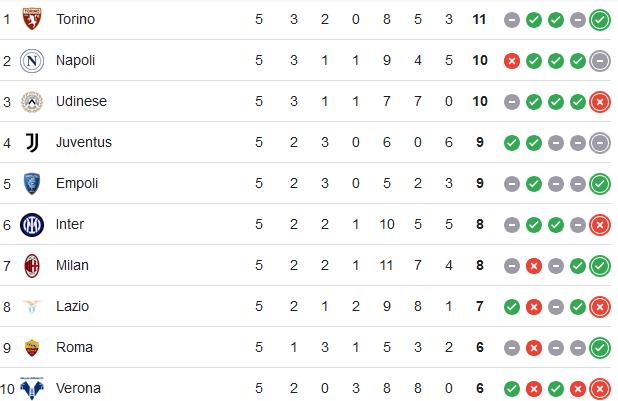Select Roma's outlined green latest result
The image size is (618, 401).
tap(600, 348)
